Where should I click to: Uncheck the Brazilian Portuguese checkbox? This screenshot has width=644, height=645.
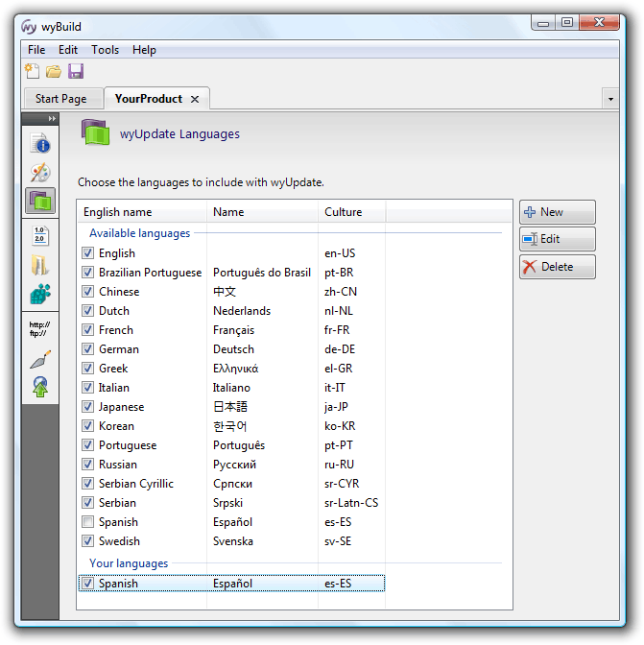(x=87, y=272)
